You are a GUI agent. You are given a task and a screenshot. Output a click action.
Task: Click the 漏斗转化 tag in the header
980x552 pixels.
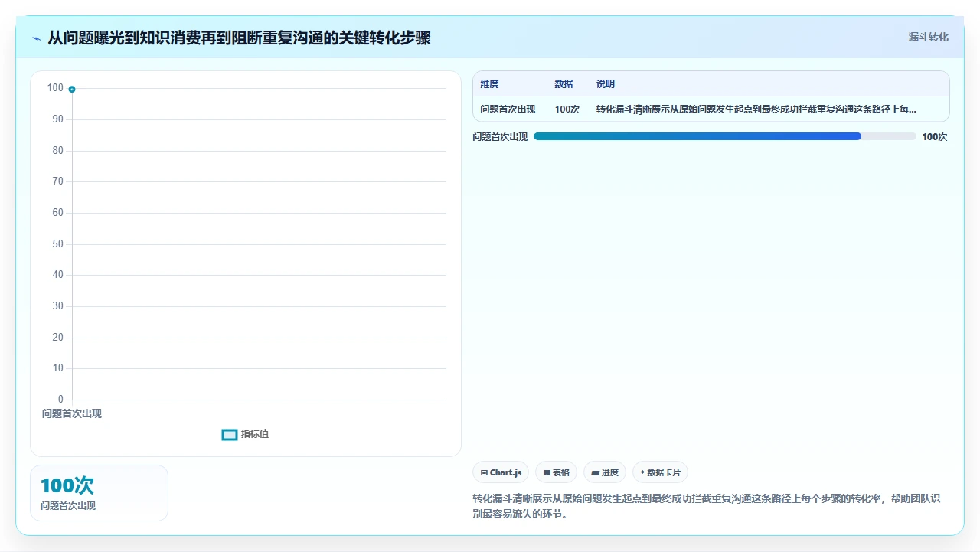928,37
